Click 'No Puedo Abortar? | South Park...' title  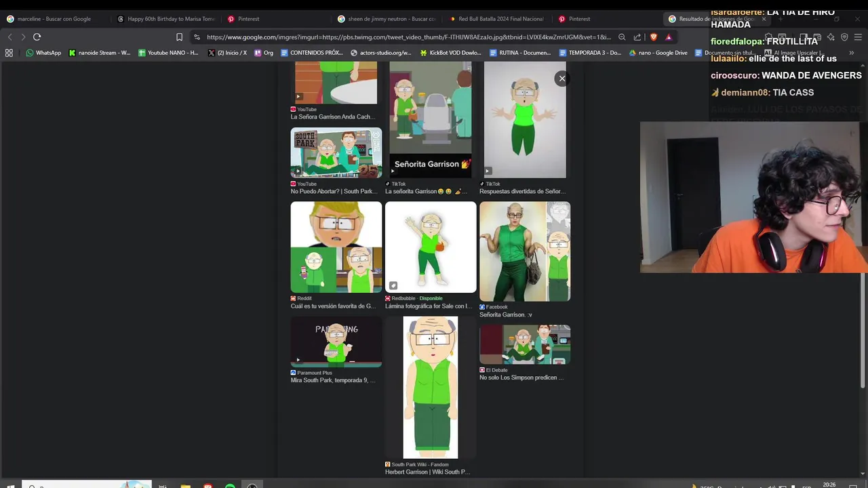coord(334,191)
